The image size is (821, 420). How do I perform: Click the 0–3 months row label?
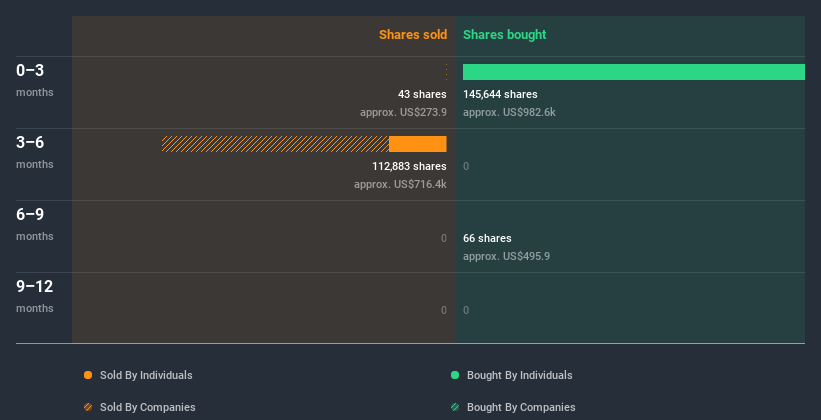pyautogui.click(x=35, y=80)
